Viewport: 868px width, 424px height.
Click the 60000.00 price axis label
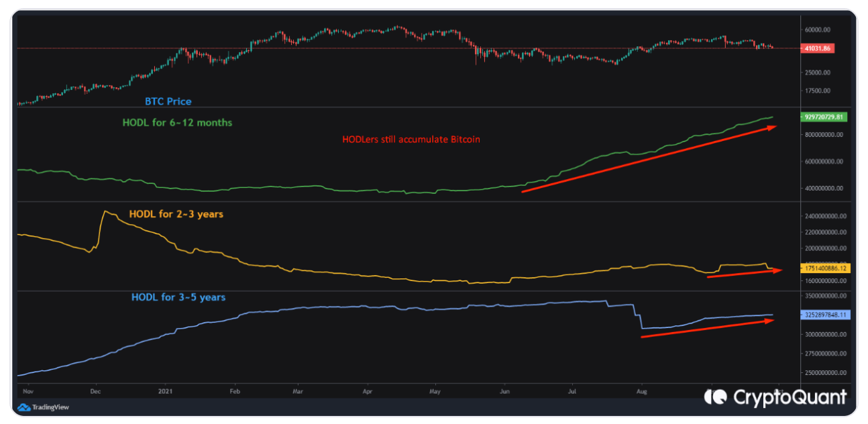click(817, 30)
